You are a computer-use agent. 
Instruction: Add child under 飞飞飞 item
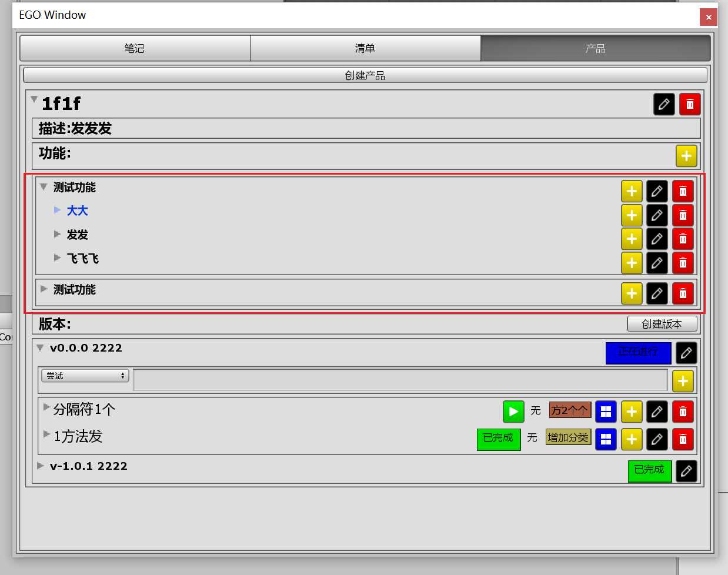pos(632,263)
